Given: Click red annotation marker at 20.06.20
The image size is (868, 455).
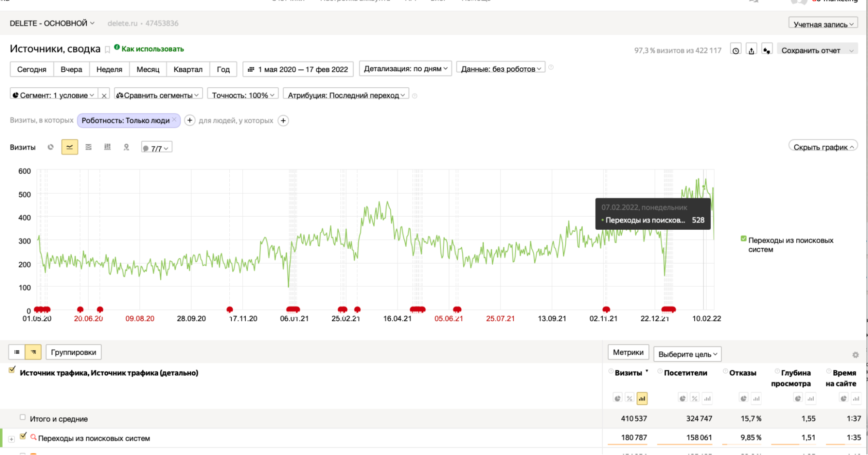Looking at the screenshot, I should point(80,310).
